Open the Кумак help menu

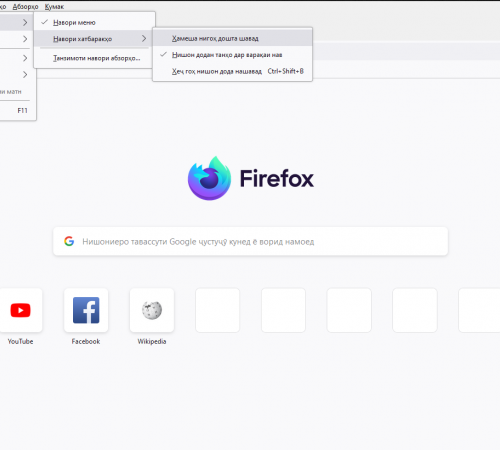tap(54, 7)
